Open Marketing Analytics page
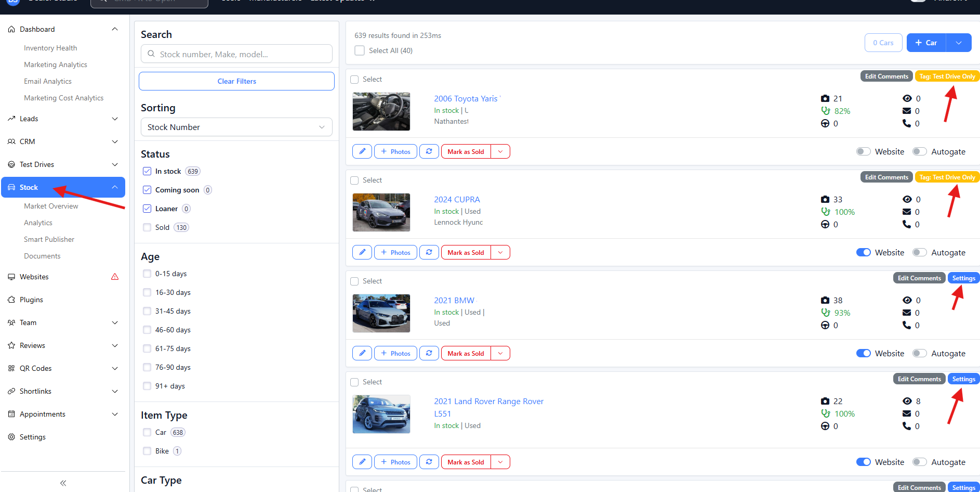This screenshot has width=980, height=492. tap(56, 64)
